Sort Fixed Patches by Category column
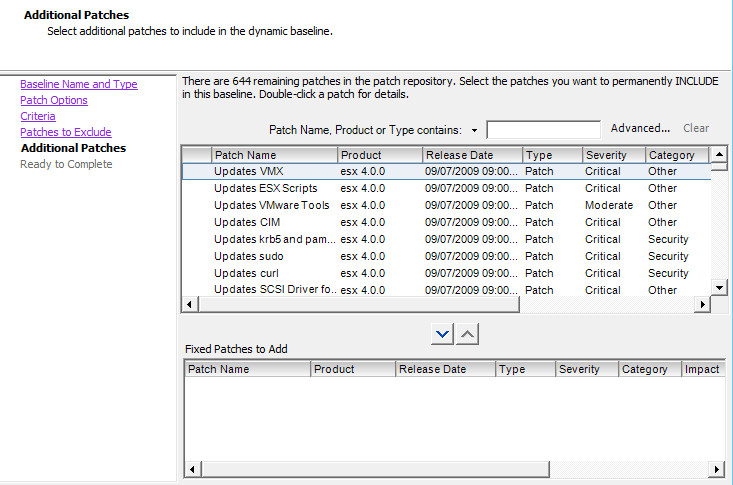This screenshot has width=733, height=485. point(650,369)
